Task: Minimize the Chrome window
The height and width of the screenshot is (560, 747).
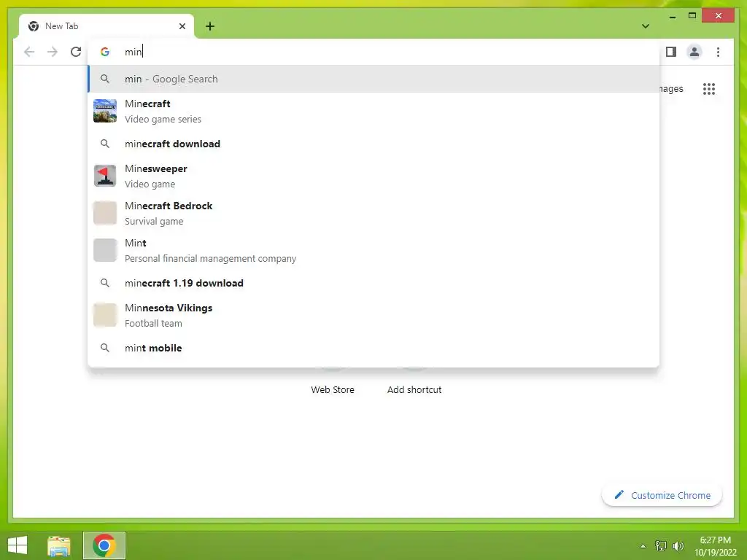Action: click(x=672, y=16)
